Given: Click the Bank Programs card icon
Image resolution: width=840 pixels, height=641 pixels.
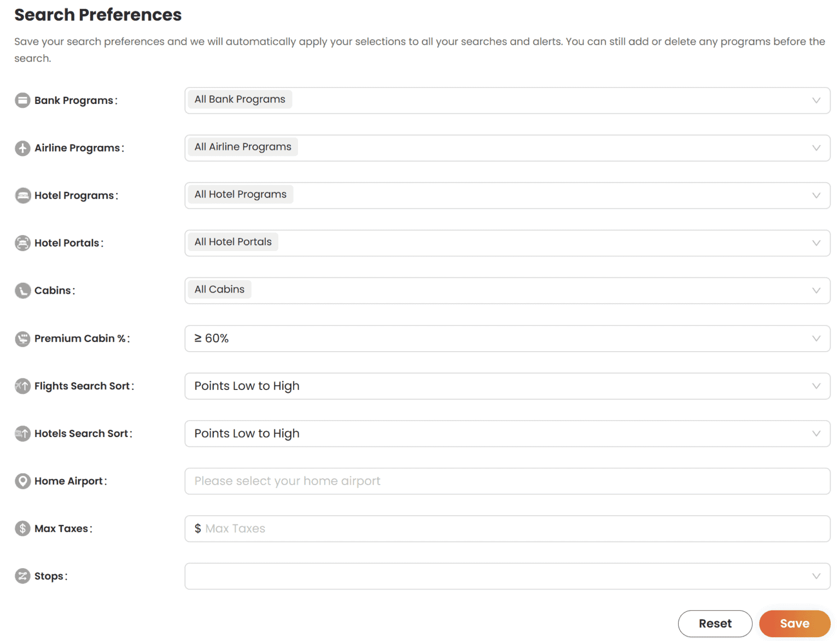Looking at the screenshot, I should [x=22, y=101].
